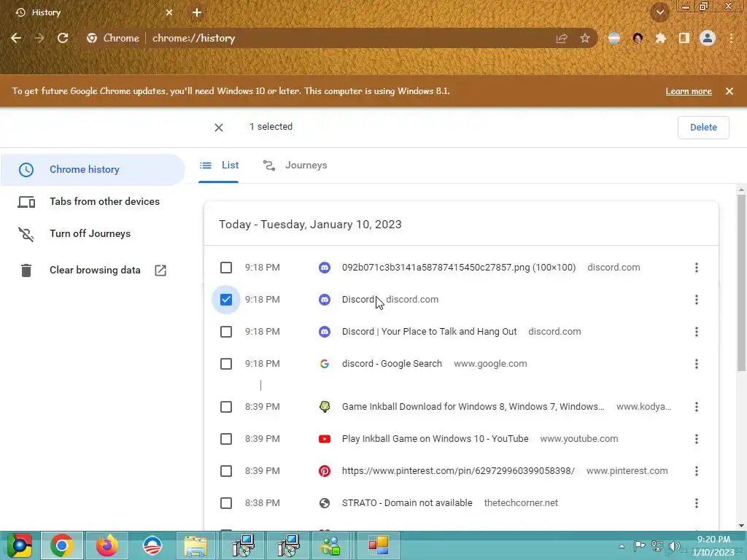
Task: Check the pinterest.com pin entry checkbox
Action: (x=226, y=471)
